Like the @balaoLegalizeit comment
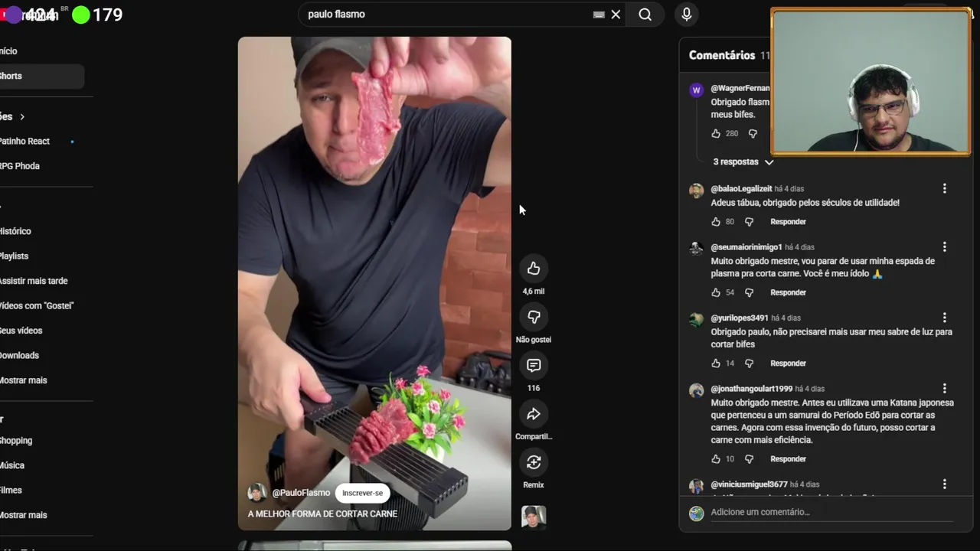The height and width of the screenshot is (551, 980). click(x=716, y=222)
